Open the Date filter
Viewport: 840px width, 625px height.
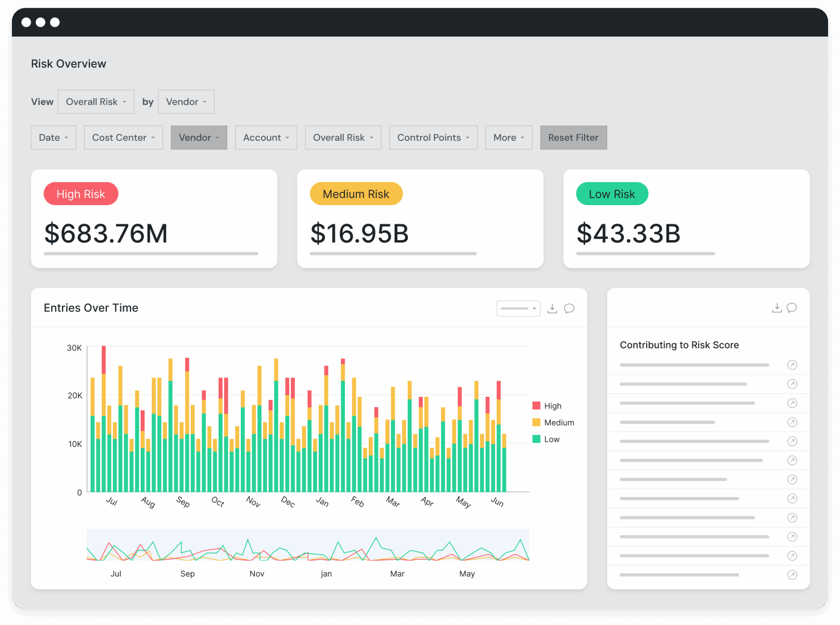click(53, 137)
